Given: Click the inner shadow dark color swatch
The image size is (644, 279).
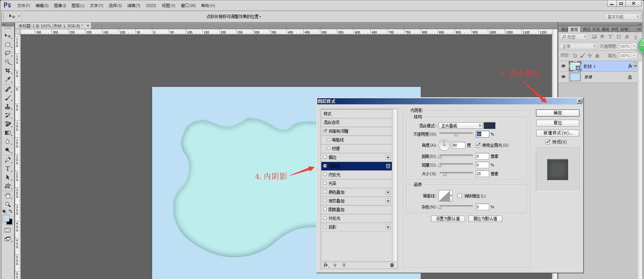Looking at the screenshot, I should pyautogui.click(x=490, y=126).
